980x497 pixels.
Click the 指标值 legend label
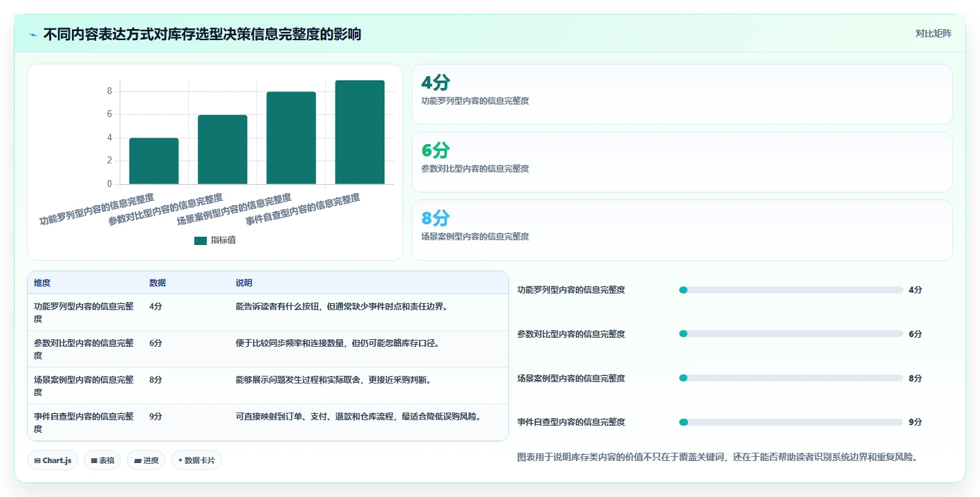[223, 240]
